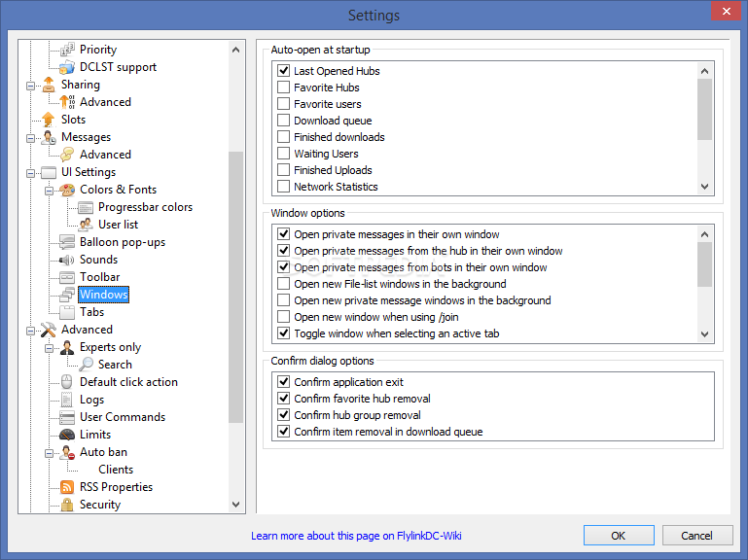The width and height of the screenshot is (748, 560).
Task: Collapse the Messages tree node
Action: click(30, 138)
